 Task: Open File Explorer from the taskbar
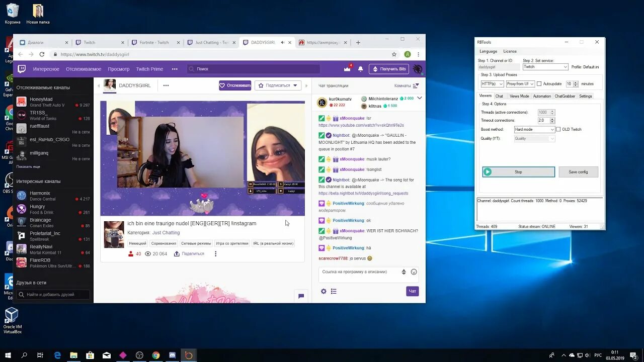(73, 355)
